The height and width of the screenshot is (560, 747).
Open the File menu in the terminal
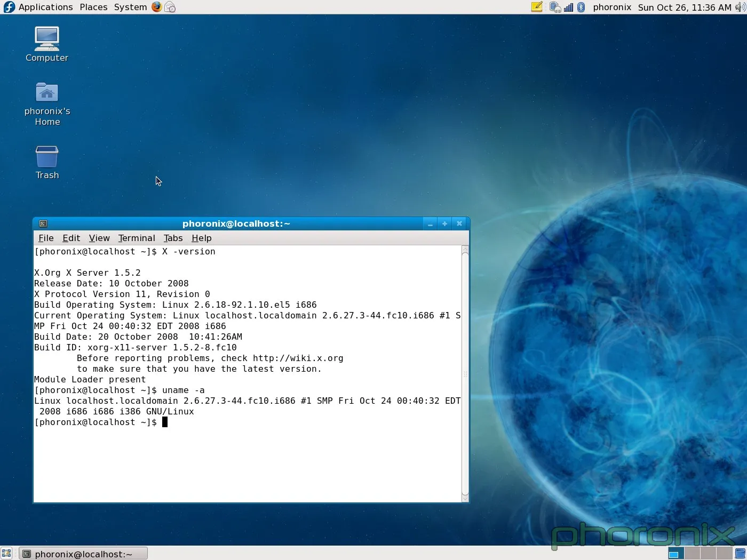pos(46,238)
